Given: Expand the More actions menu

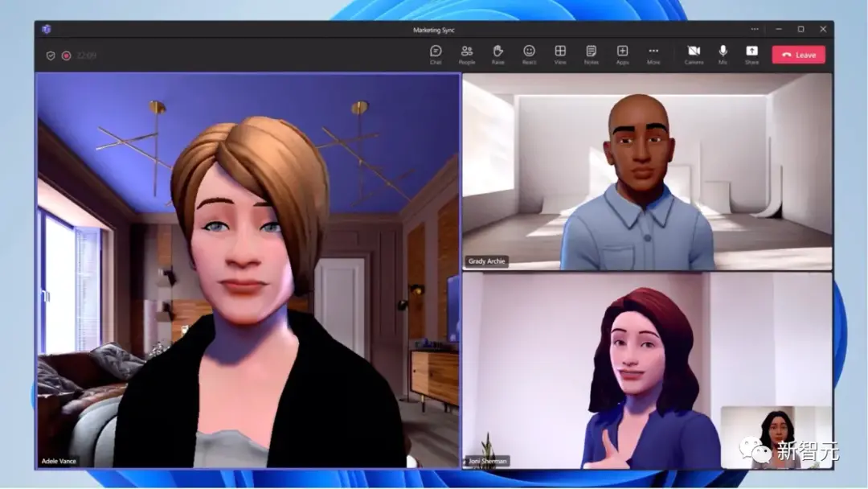Looking at the screenshot, I should coord(653,54).
